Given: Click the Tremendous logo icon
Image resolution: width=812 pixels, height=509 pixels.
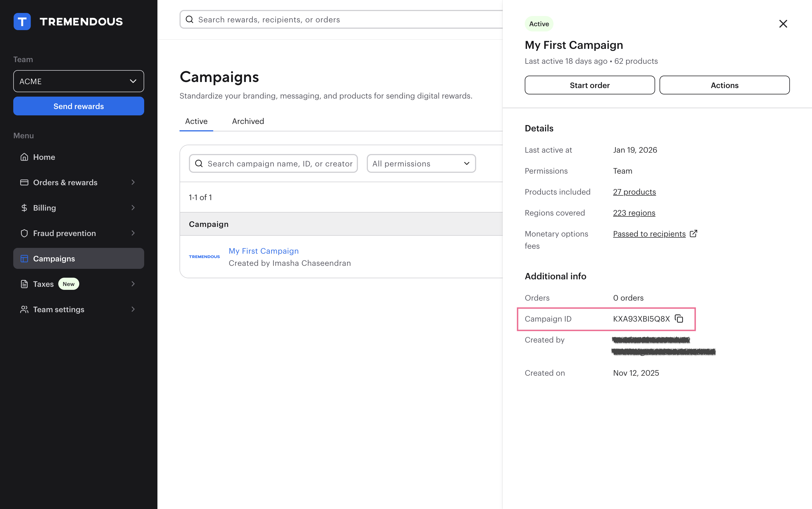Looking at the screenshot, I should [x=22, y=22].
